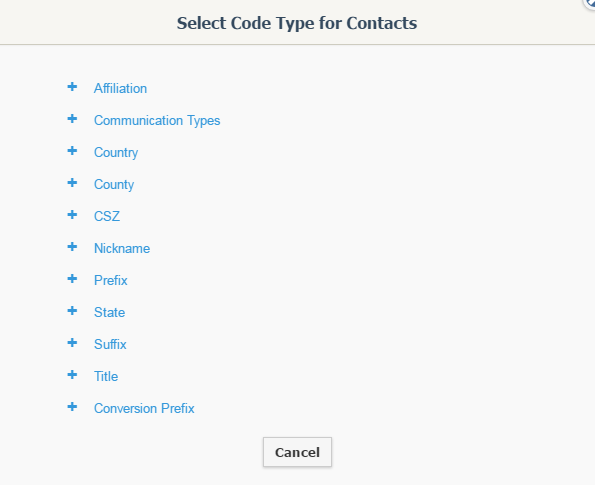This screenshot has height=485, width=595.
Task: Select the Communication Types link
Action: pyautogui.click(x=157, y=121)
